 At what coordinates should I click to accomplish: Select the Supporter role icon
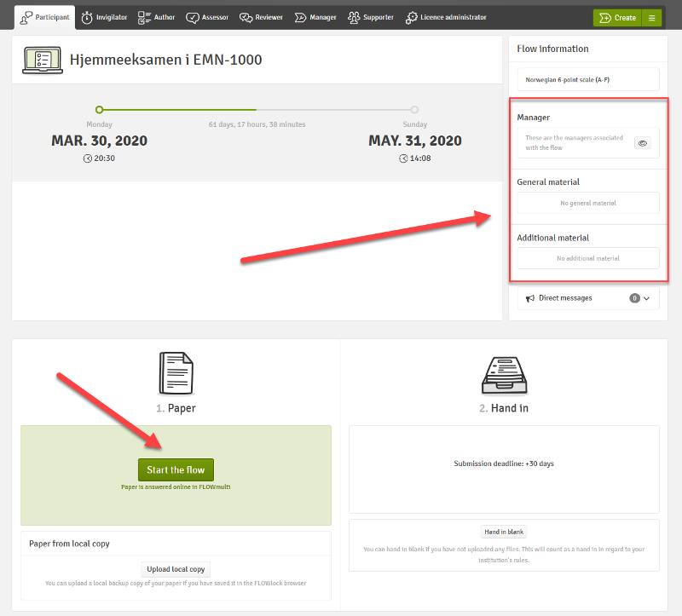point(352,16)
